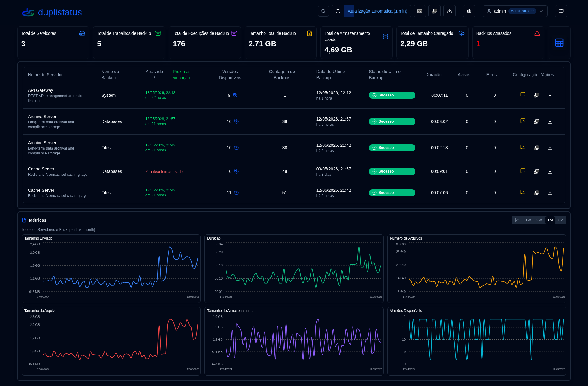Screen dimensions: 588x386
Task: Sort by Data do Último Backup header
Action: [331, 75]
